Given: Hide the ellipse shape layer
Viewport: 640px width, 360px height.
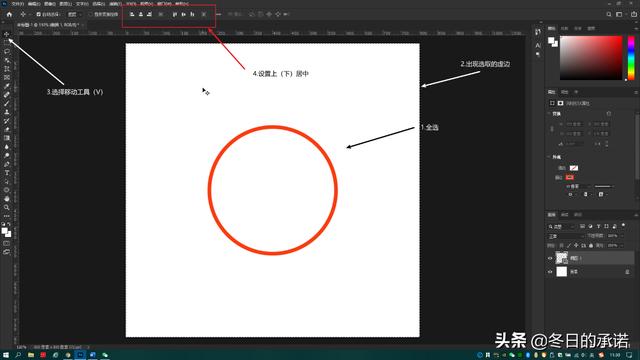Looking at the screenshot, I should click(550, 258).
